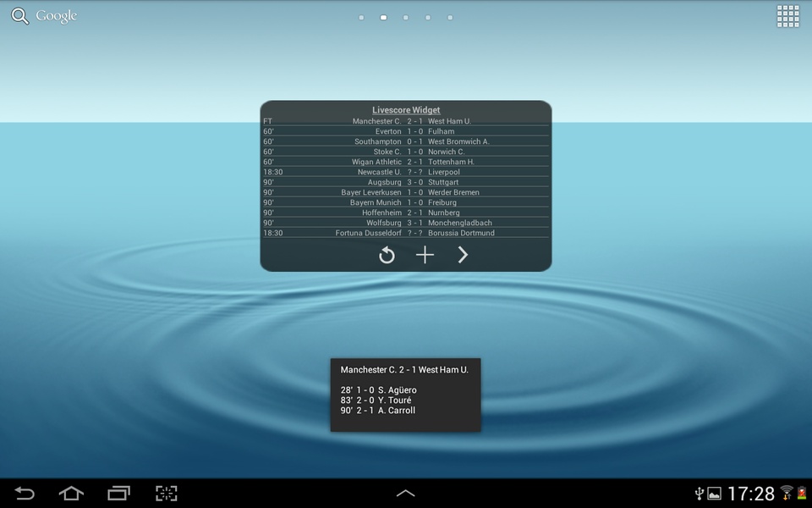Tap the Google search bar text
This screenshot has height=508, width=812.
[57, 16]
